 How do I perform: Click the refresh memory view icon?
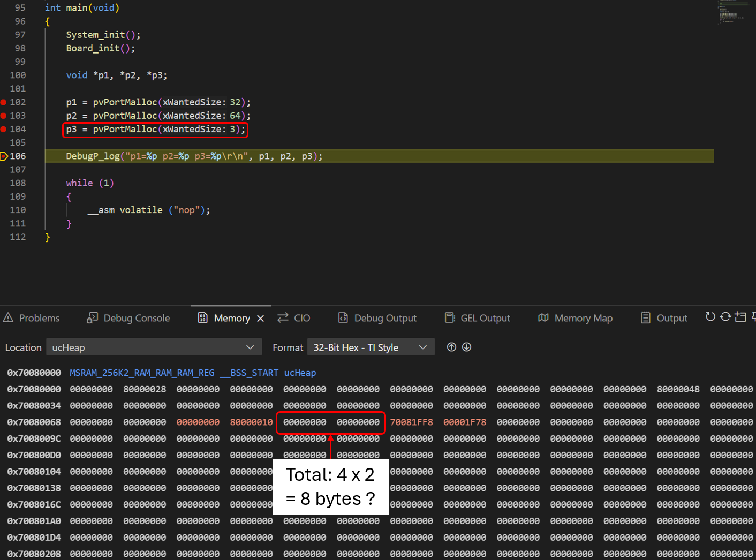point(710,317)
